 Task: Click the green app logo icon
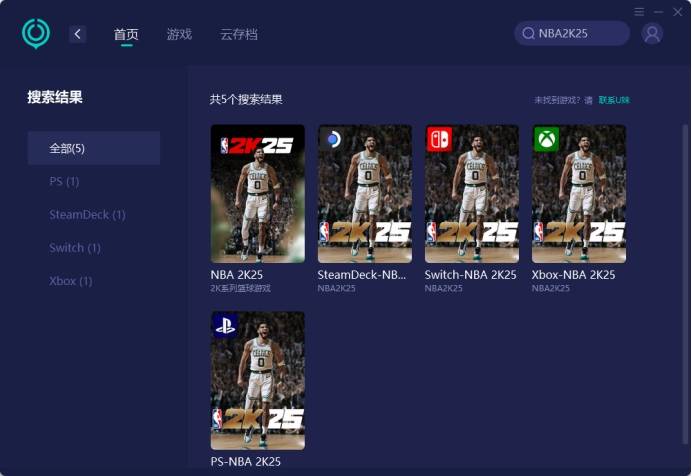point(36,33)
